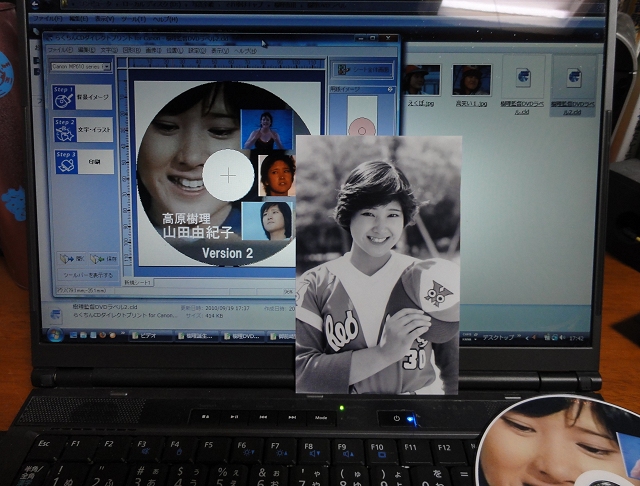The width and height of the screenshot is (640, 486).
Task: Expand the デスクトップ toolbar chevron
Action: click(x=520, y=337)
